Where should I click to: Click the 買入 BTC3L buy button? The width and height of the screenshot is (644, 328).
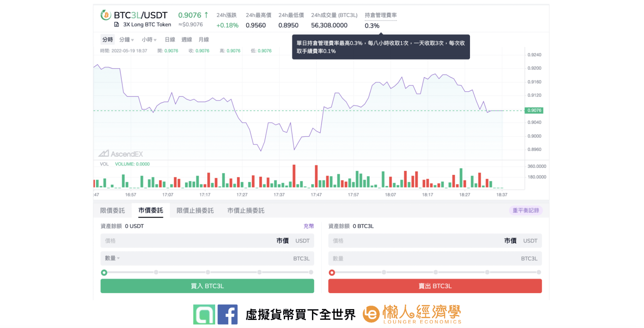(x=207, y=286)
